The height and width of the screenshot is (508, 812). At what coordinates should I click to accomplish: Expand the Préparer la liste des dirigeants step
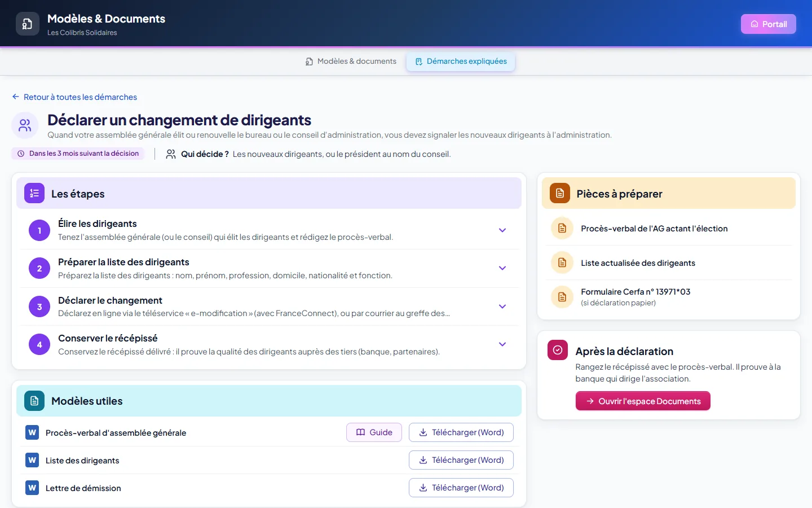(502, 268)
